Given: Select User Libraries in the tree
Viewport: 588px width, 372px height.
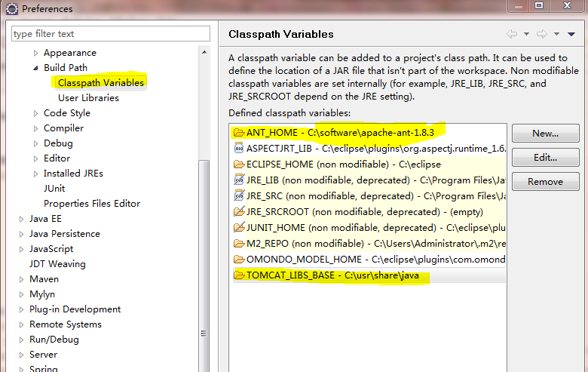Looking at the screenshot, I should coord(88,98).
